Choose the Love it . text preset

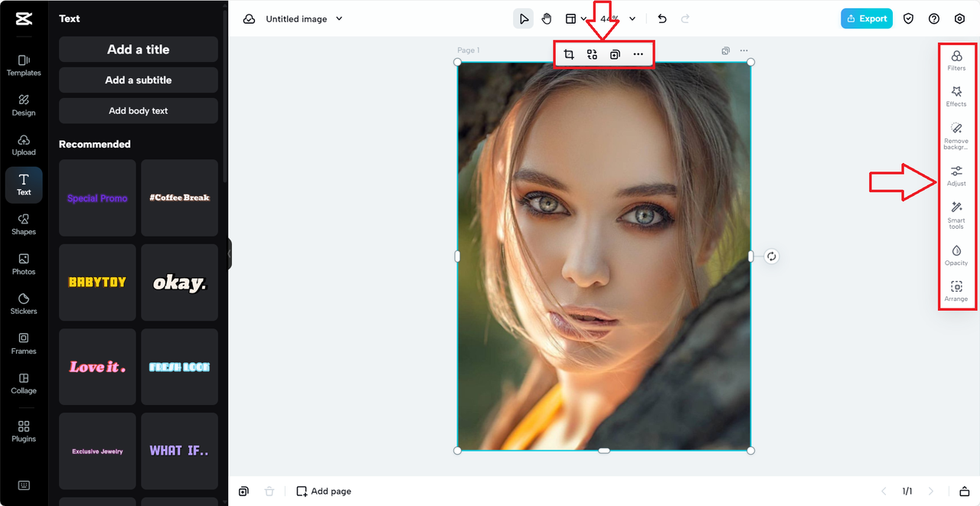click(97, 367)
